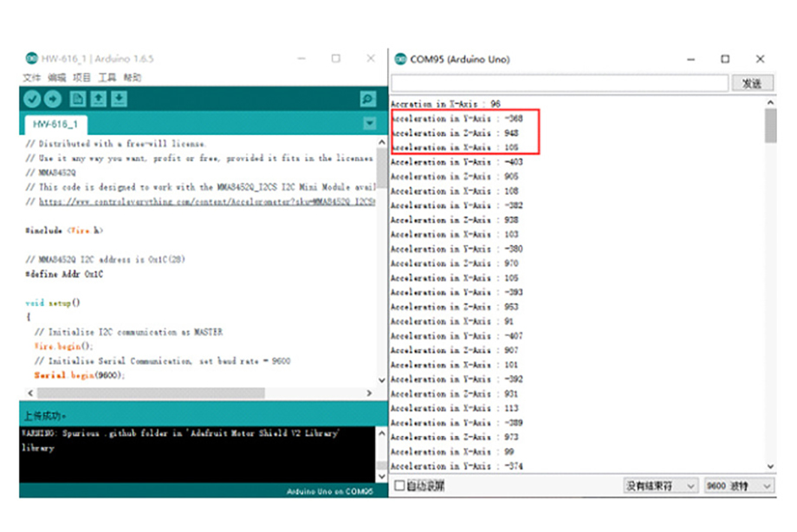The height and width of the screenshot is (532, 797).
Task: Click the 'void setup()' code line
Action: pos(53,302)
